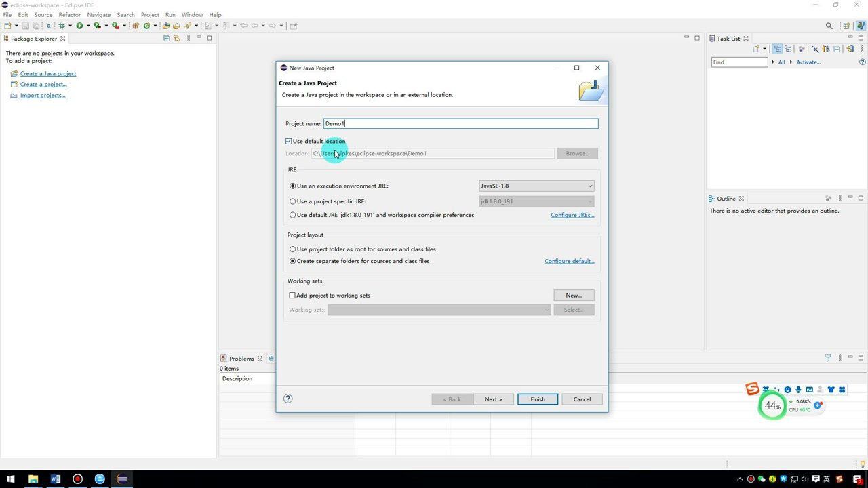This screenshot has width=868, height=488.
Task: Open the JavaSE-1.8 execution environment dropdown
Action: point(536,186)
